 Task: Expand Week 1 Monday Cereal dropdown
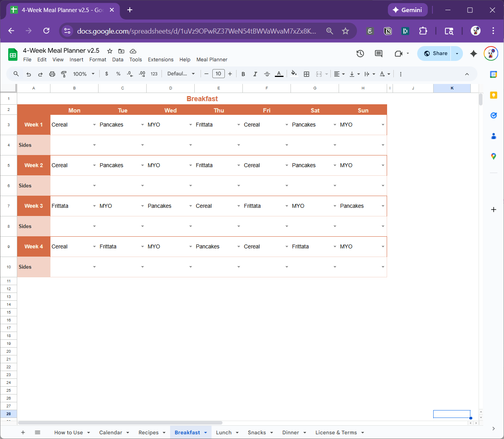pos(94,125)
